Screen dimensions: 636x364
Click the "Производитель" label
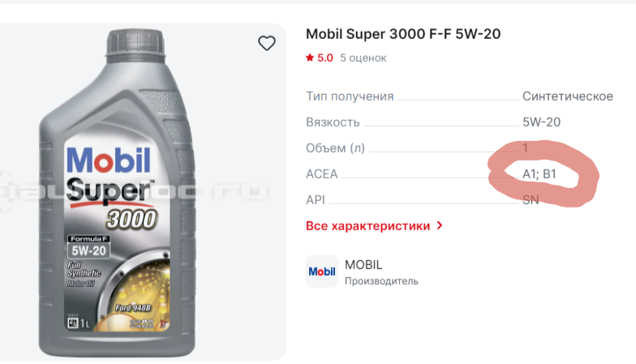[x=381, y=281]
